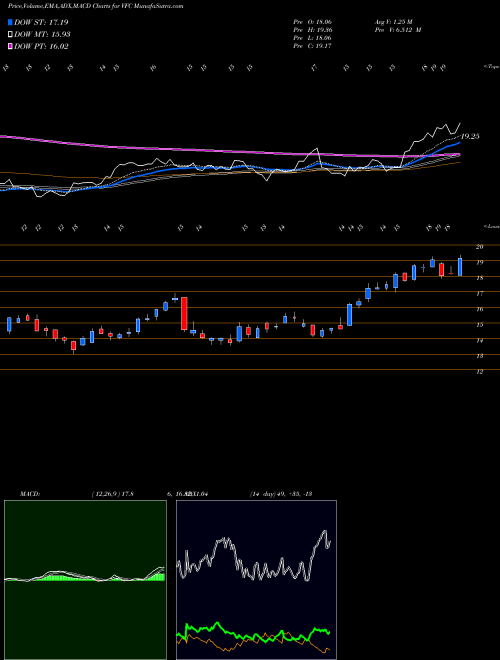Select the 'DOW PT: 16.02' label
Image resolution: width=500 pixels, height=660 pixels.
pos(41,46)
